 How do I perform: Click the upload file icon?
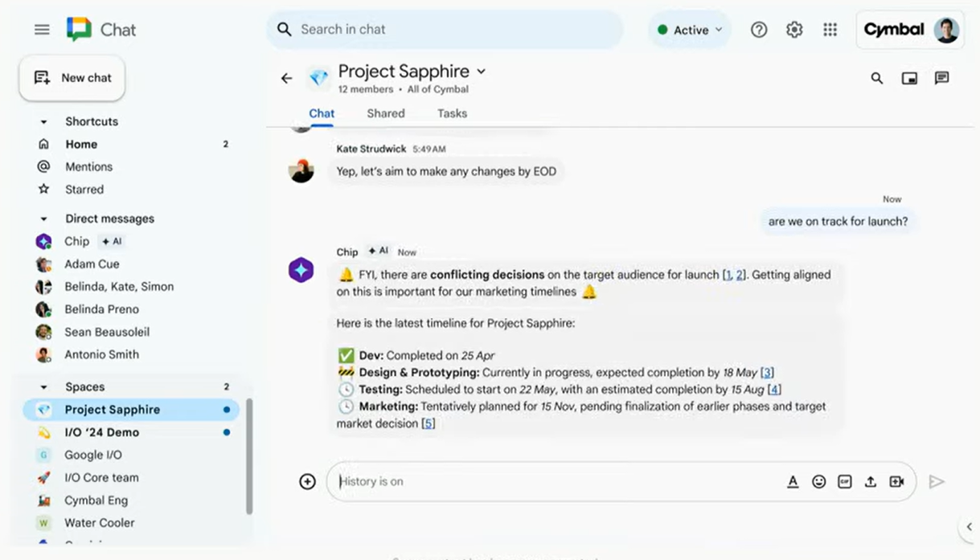coord(870,482)
